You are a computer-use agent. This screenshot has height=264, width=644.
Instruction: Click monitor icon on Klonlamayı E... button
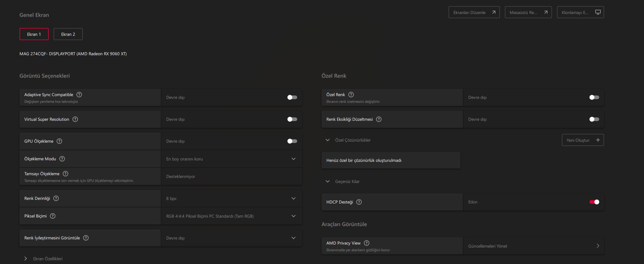[598, 12]
